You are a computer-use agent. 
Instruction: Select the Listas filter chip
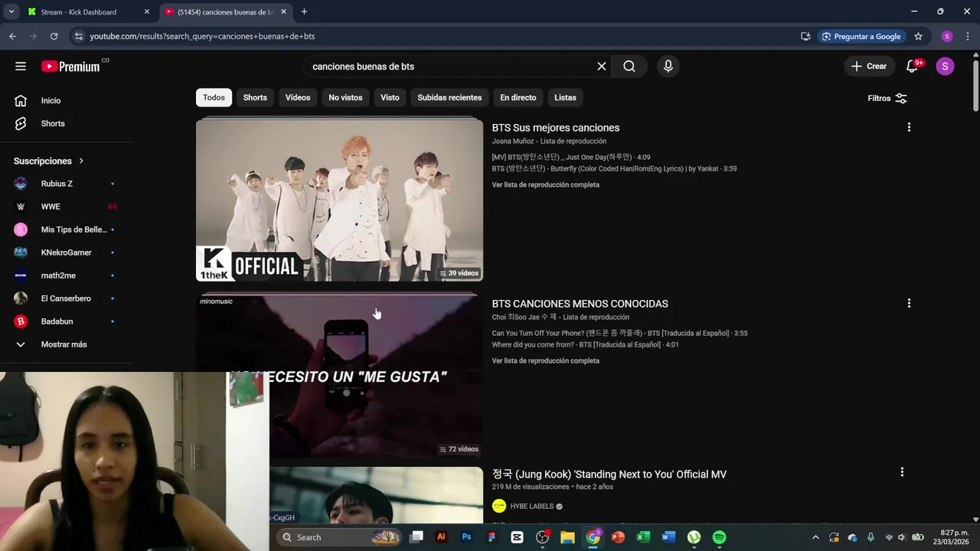point(565,98)
